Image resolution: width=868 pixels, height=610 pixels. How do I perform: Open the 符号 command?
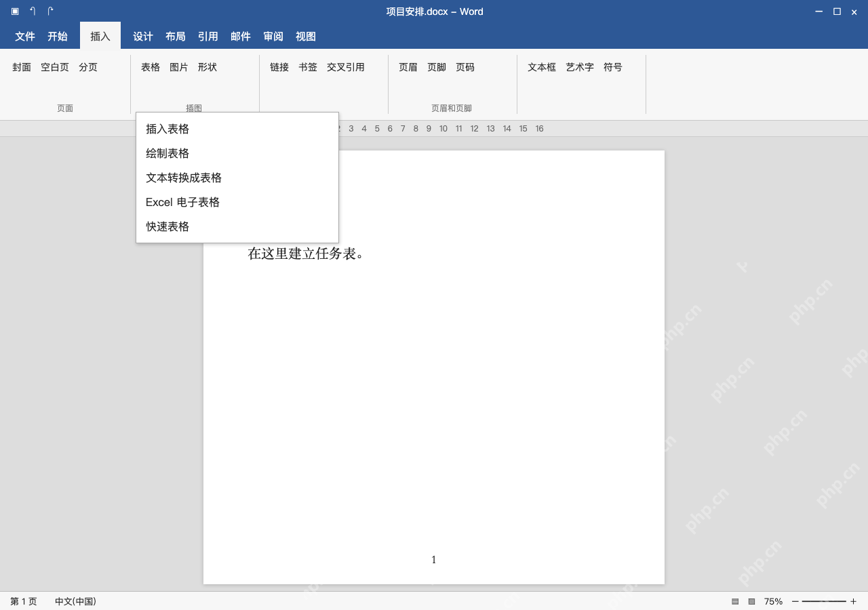(613, 67)
